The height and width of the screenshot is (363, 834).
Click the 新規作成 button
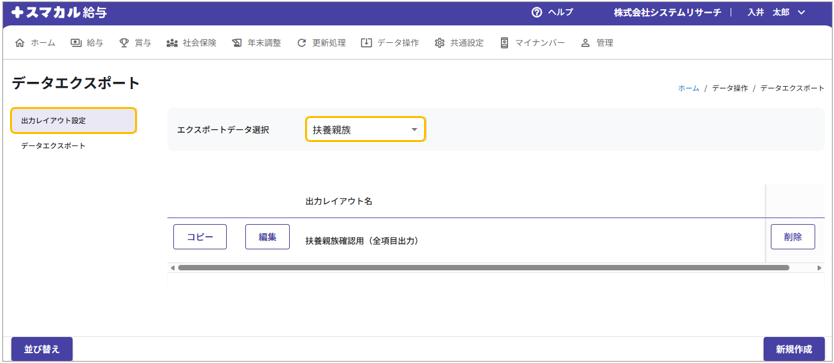tap(794, 349)
